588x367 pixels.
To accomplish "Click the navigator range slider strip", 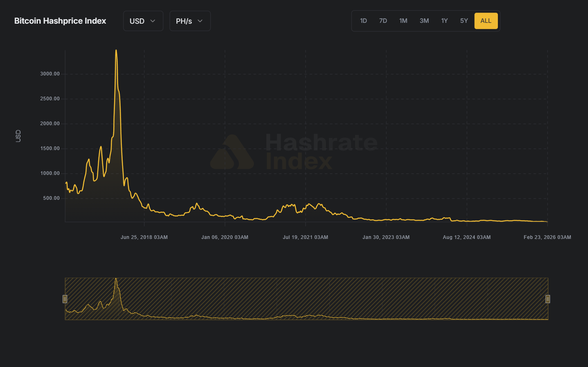I will (306, 299).
